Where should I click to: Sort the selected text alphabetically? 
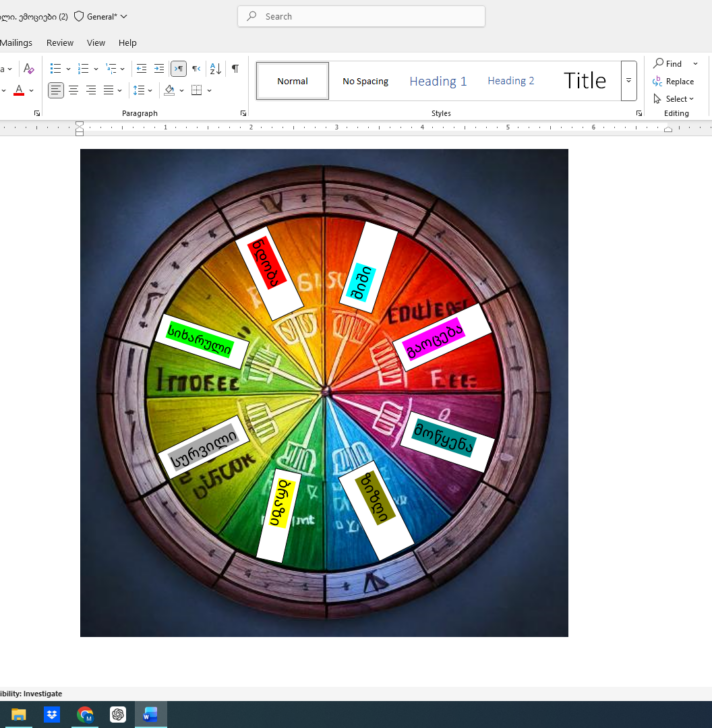coord(215,68)
